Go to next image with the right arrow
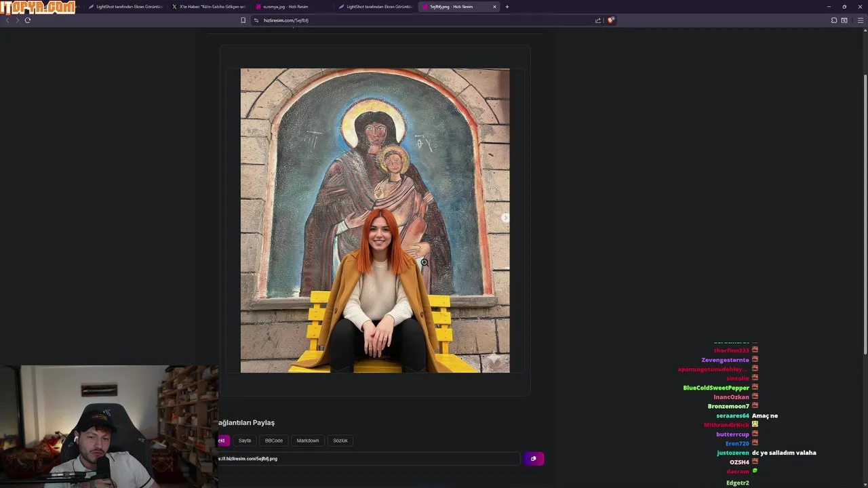The image size is (868, 488). [x=505, y=218]
